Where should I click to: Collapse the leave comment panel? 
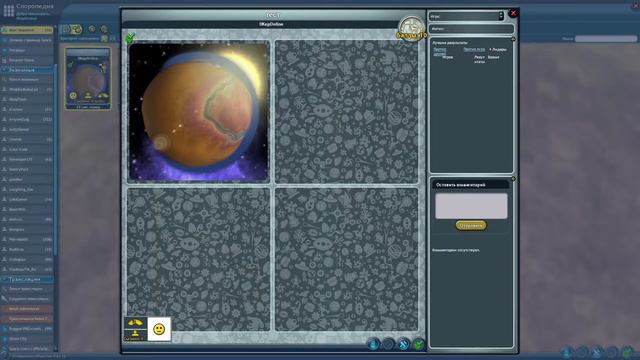coord(513,179)
